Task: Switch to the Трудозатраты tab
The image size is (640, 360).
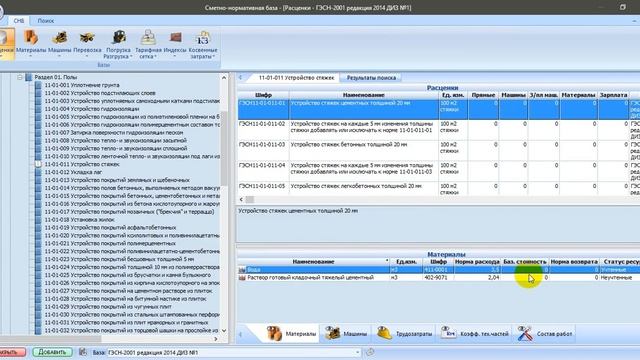Action: pos(404,333)
